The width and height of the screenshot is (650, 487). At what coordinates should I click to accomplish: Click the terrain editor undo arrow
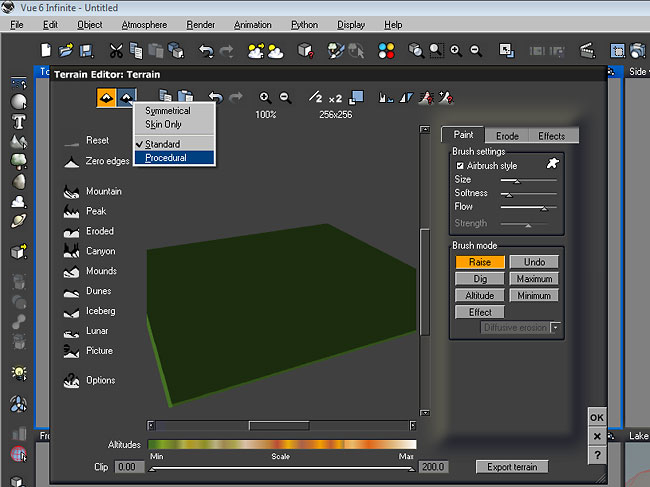pos(215,97)
